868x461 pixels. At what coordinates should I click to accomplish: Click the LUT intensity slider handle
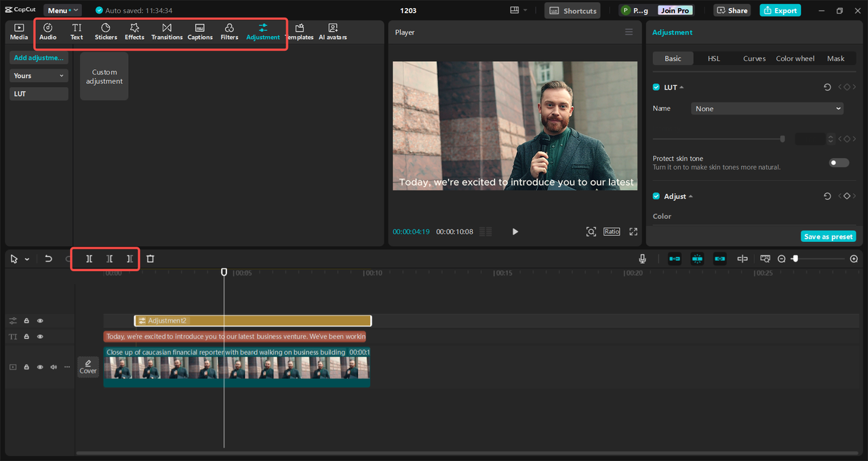point(783,139)
